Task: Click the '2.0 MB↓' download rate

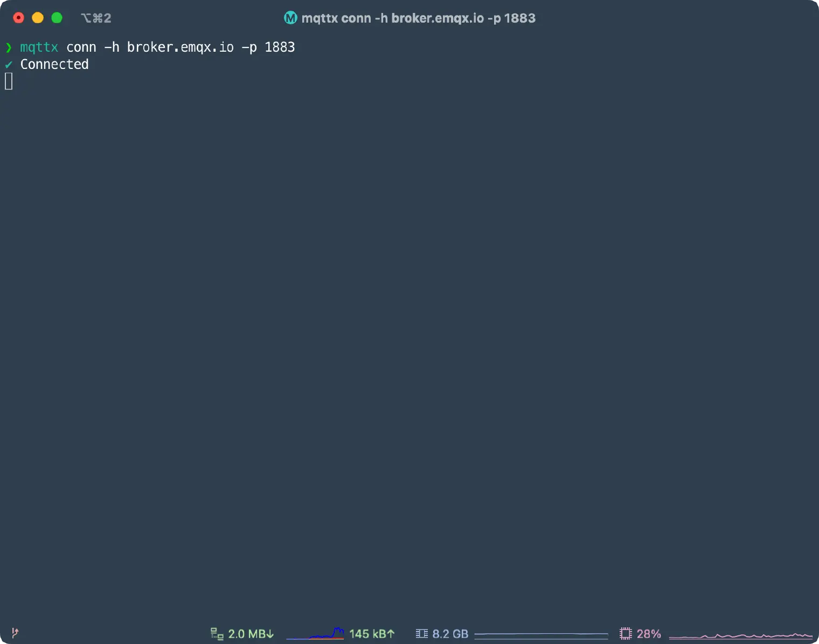Action: point(251,634)
